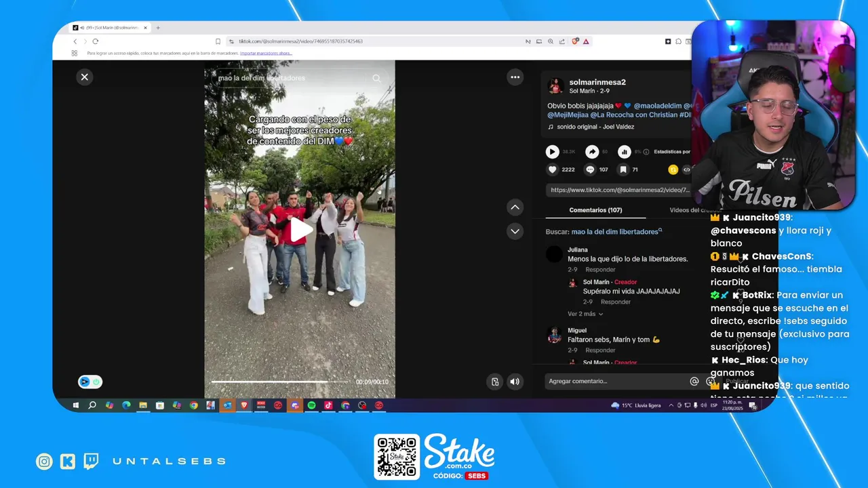This screenshot has width=868, height=488.
Task: Reply to Miguel's comment
Action: tap(600, 350)
